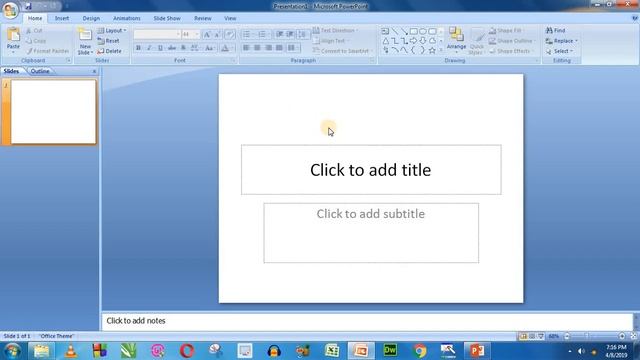
Task: Click zoom in plus button
Action: (622, 336)
